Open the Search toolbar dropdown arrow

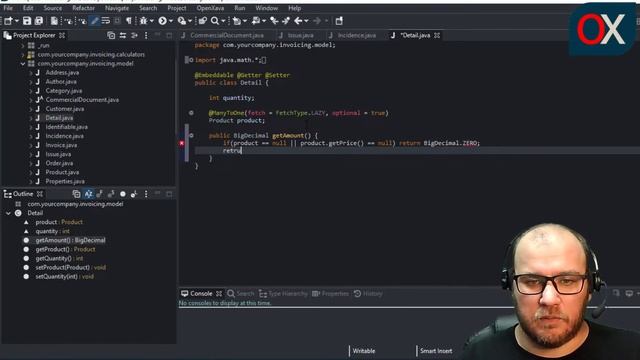point(223,21)
